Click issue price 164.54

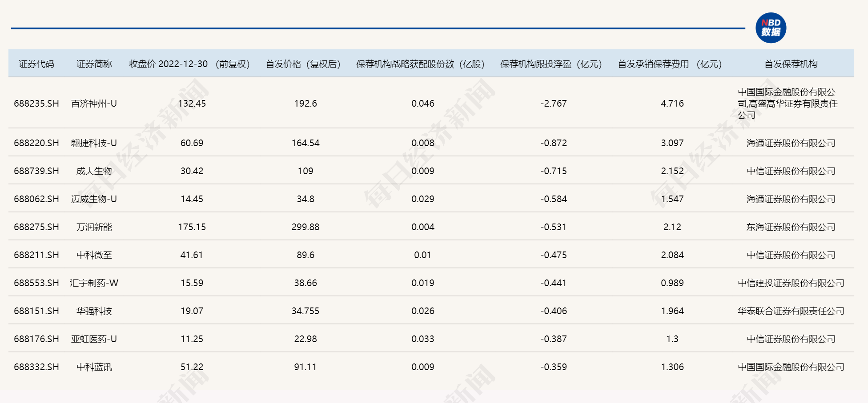pos(305,143)
